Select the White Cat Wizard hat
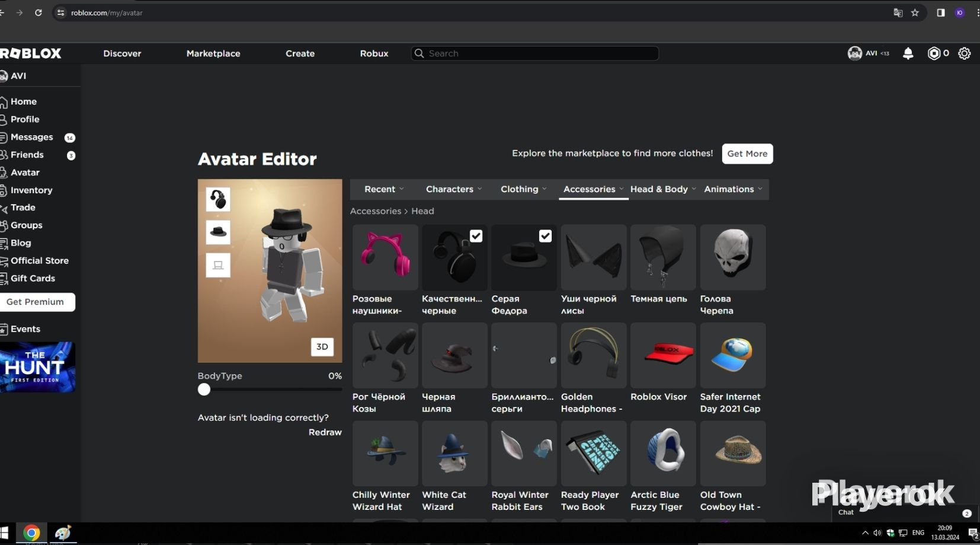The image size is (980, 545). 454,454
